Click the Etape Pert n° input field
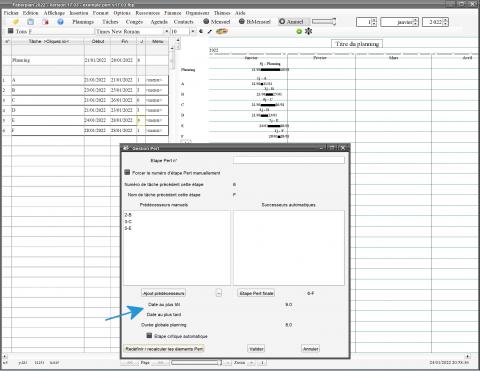480x371 pixels. tap(289, 160)
